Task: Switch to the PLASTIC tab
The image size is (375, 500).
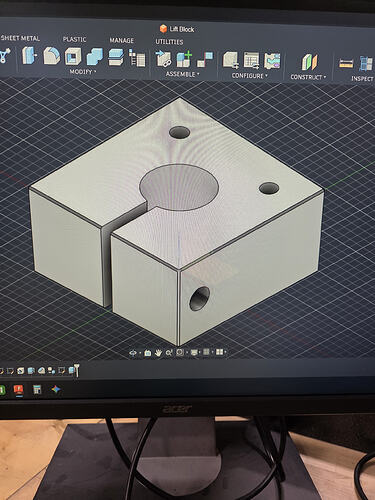Action: (74, 39)
